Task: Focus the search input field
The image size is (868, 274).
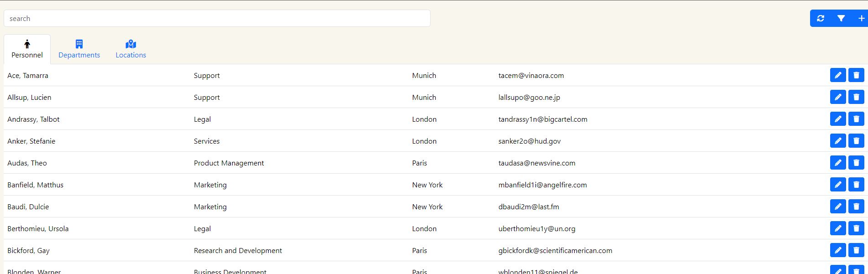Action: [217, 18]
